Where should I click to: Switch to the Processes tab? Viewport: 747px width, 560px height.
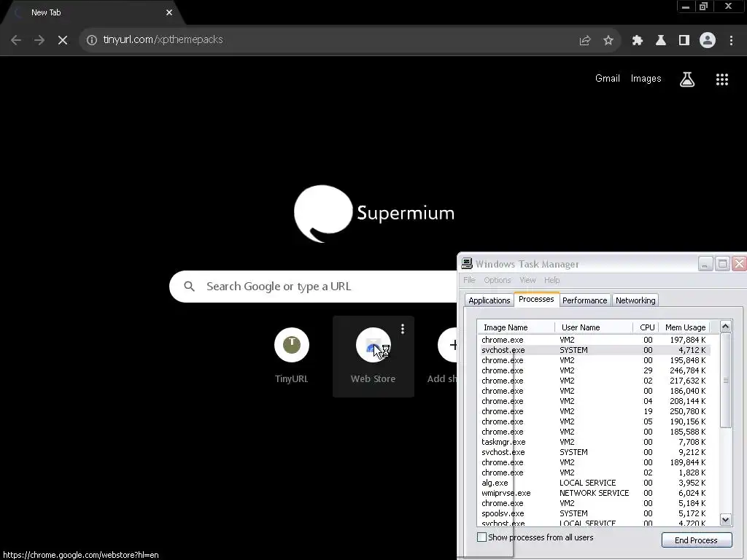tap(536, 299)
